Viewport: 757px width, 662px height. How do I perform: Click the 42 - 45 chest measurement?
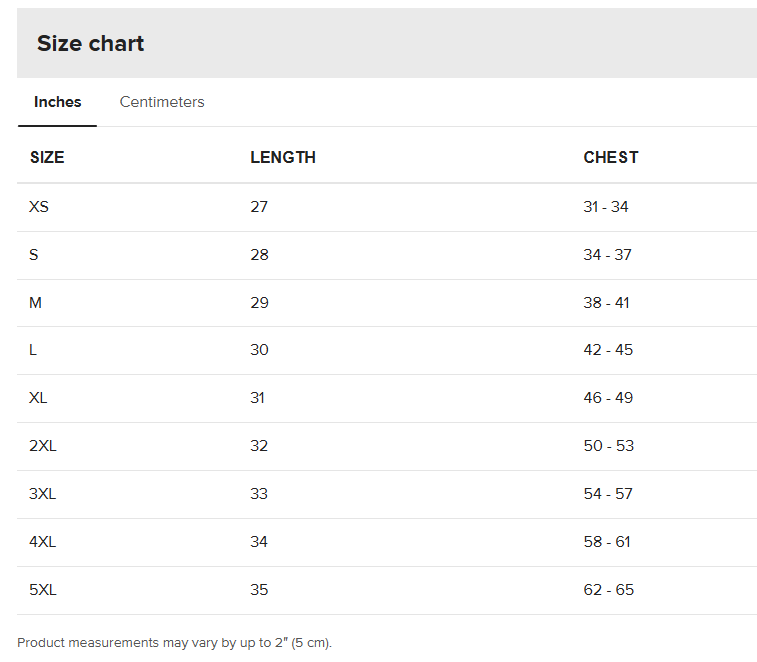(608, 350)
